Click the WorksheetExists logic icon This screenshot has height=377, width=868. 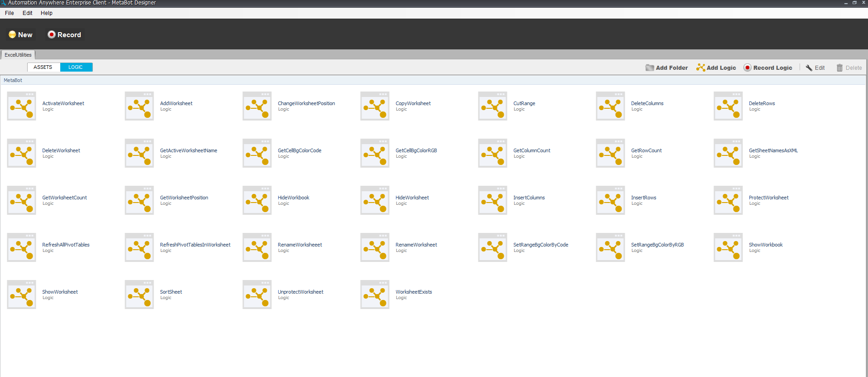[375, 295]
